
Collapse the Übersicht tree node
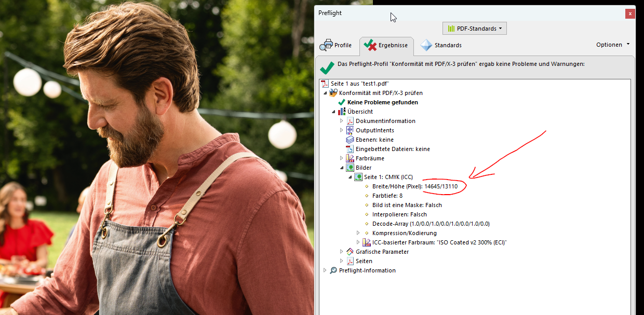click(334, 112)
